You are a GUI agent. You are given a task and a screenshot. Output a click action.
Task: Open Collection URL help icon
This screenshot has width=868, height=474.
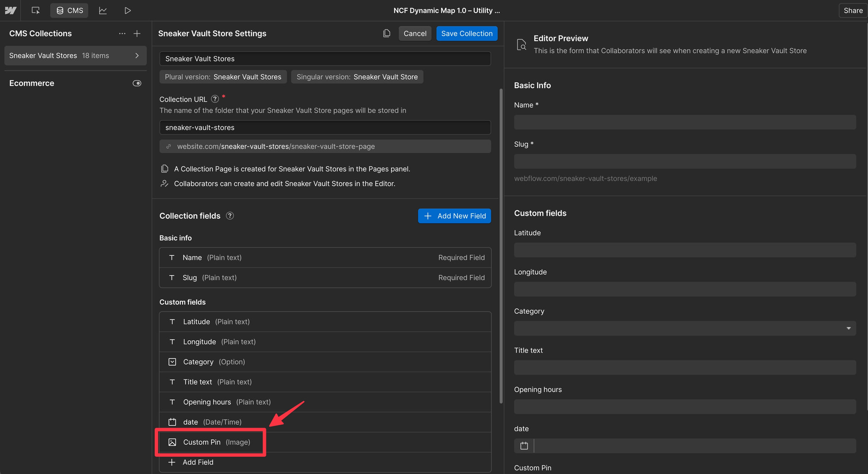click(x=215, y=99)
